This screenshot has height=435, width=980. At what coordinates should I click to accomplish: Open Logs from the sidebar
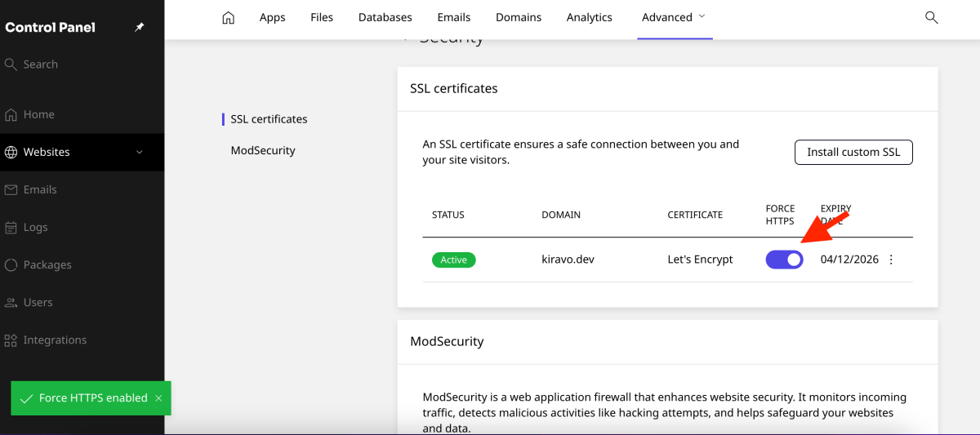click(35, 227)
